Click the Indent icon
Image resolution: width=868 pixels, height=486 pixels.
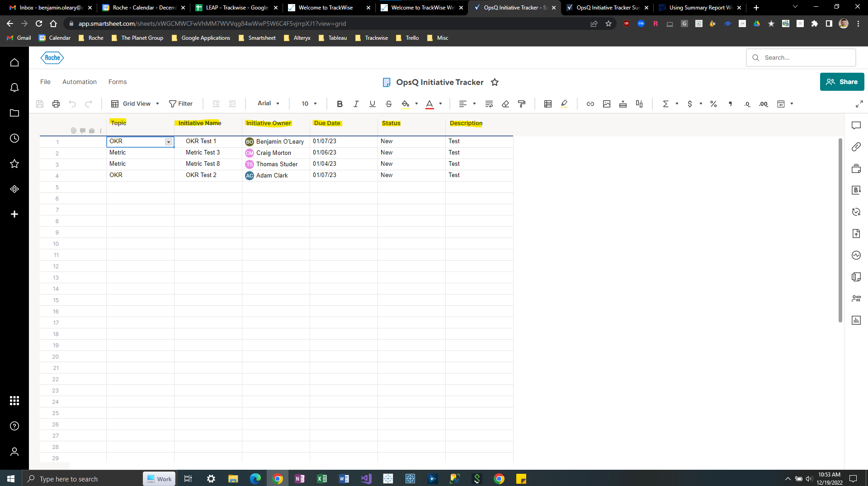(x=232, y=104)
